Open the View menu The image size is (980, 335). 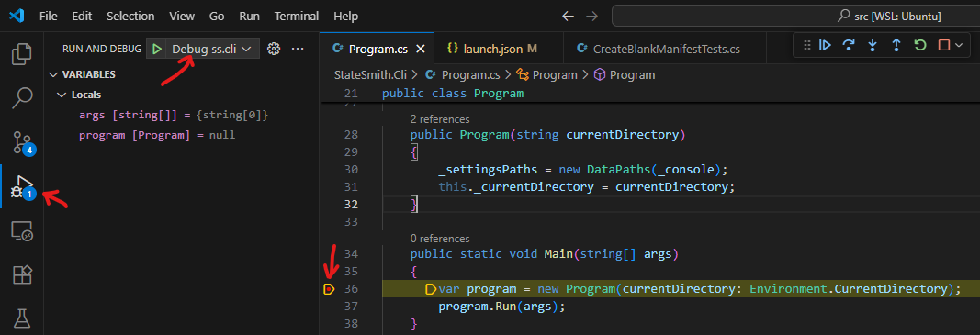182,17
